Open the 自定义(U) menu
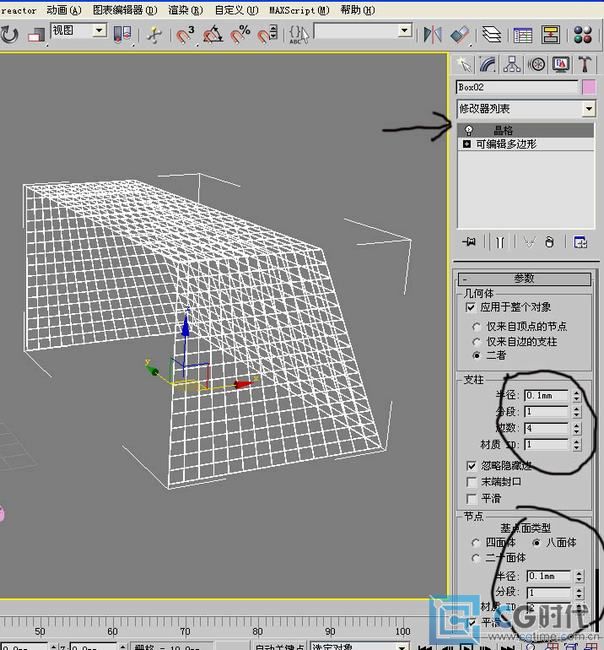 (x=236, y=10)
